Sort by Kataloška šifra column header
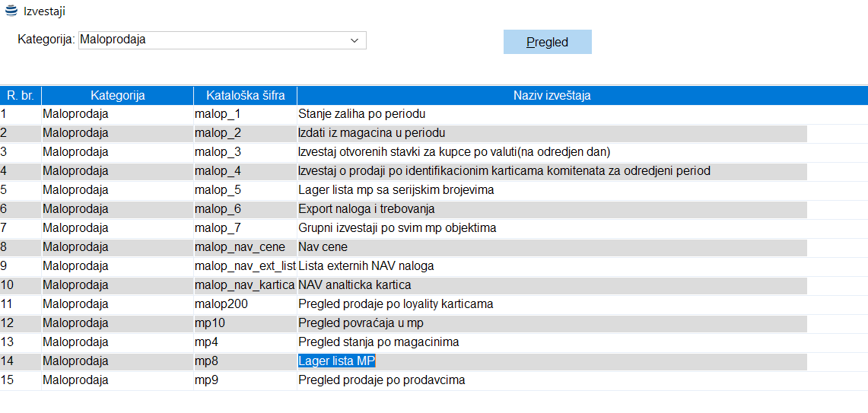 tap(245, 95)
